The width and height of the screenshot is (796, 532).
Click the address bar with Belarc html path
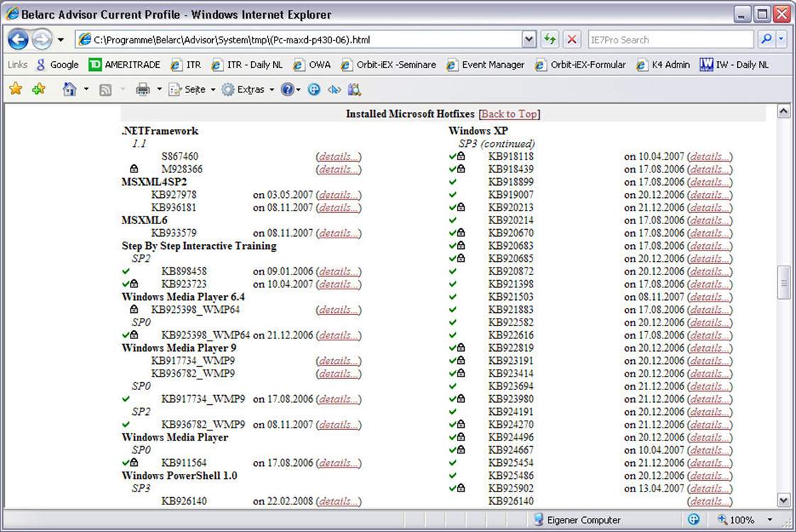pyautogui.click(x=299, y=40)
